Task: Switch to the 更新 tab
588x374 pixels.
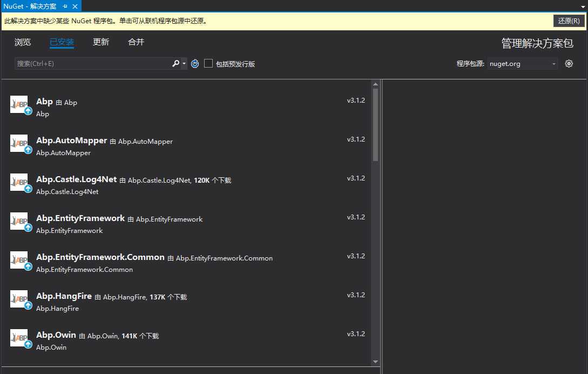Action: 101,42
